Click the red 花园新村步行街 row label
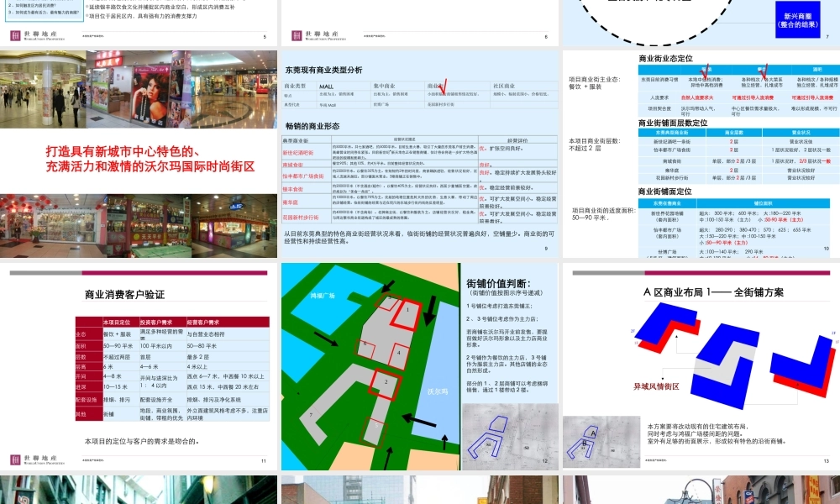840x504 pixels. pos(301,218)
